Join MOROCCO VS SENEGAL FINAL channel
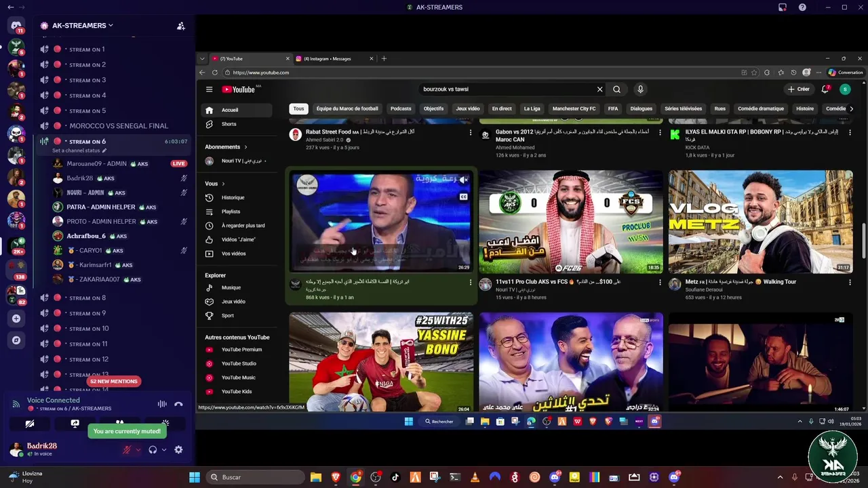This screenshot has width=868, height=488. [x=112, y=126]
